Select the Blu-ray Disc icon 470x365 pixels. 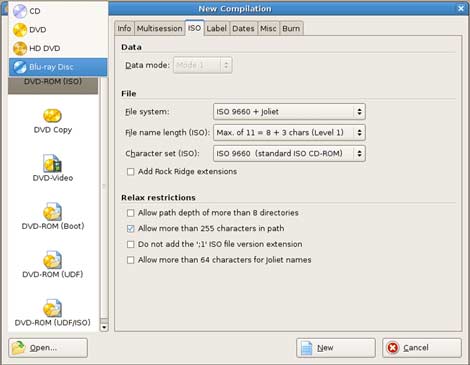[20, 67]
